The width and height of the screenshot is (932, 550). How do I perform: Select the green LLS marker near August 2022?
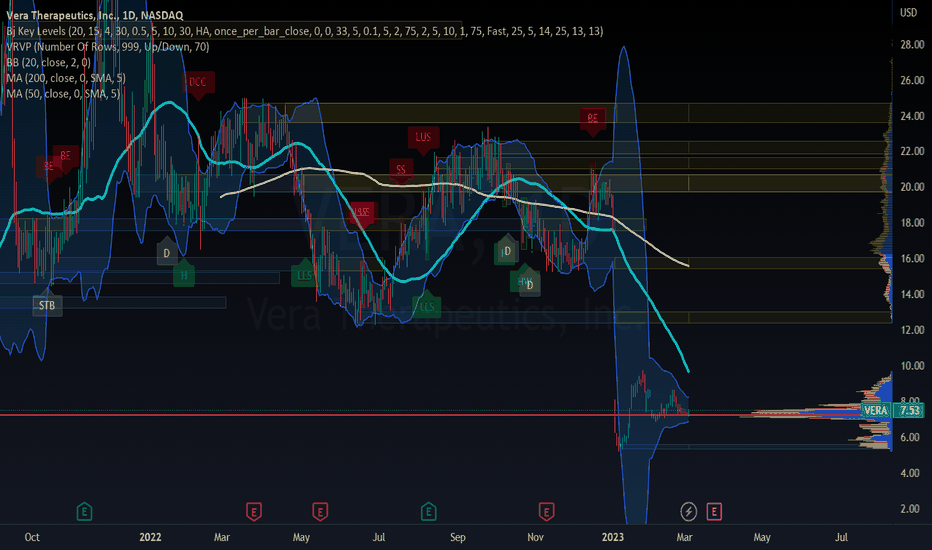point(427,306)
